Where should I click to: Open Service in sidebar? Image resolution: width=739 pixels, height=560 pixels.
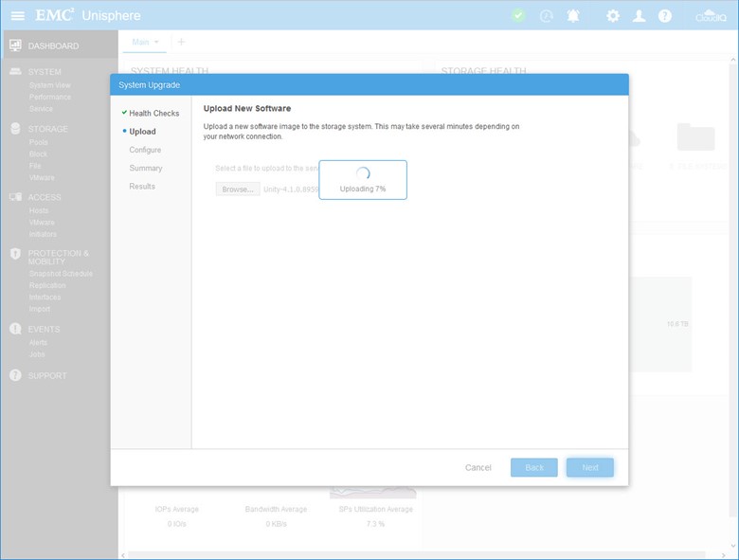[41, 109]
